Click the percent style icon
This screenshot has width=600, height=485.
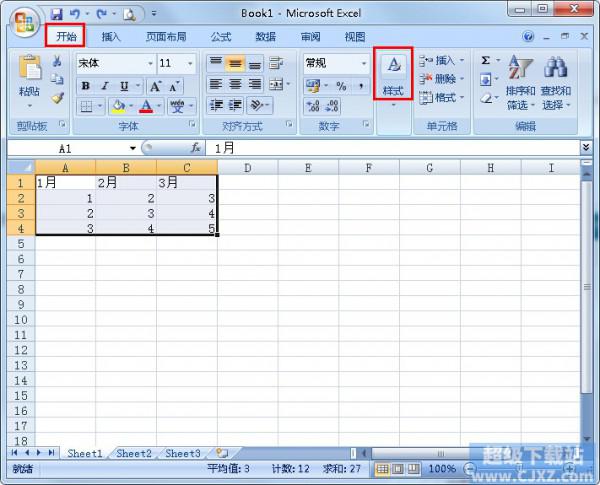point(341,86)
